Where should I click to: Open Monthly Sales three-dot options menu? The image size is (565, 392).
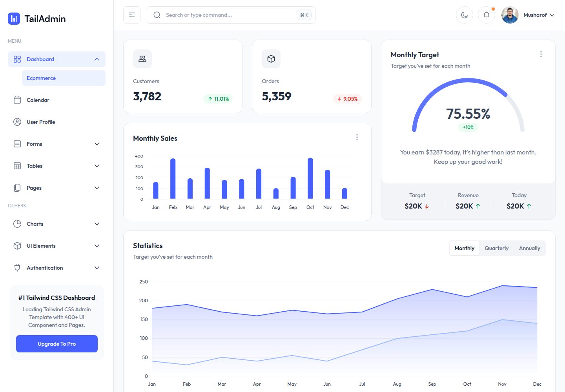357,137
